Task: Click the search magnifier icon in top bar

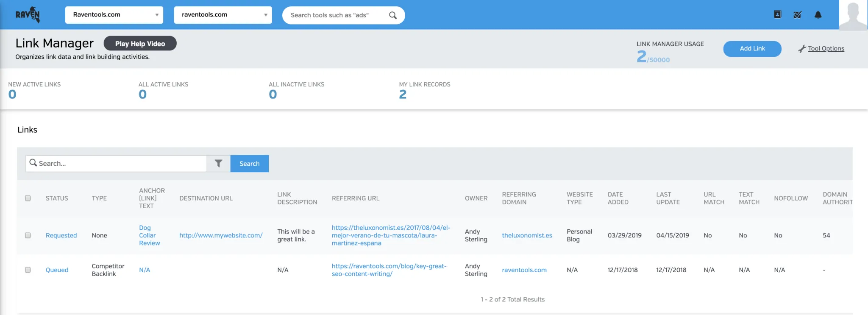Action: pyautogui.click(x=393, y=15)
